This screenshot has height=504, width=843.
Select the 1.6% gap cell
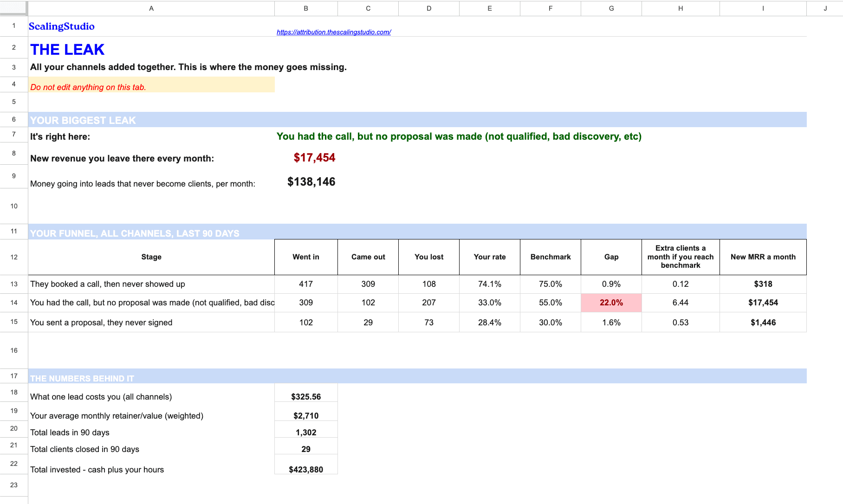(611, 322)
